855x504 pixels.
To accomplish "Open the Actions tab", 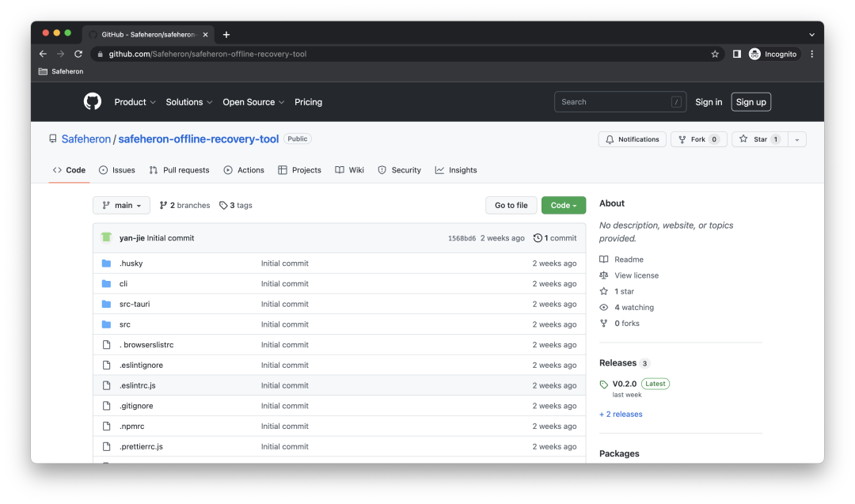I will [244, 170].
